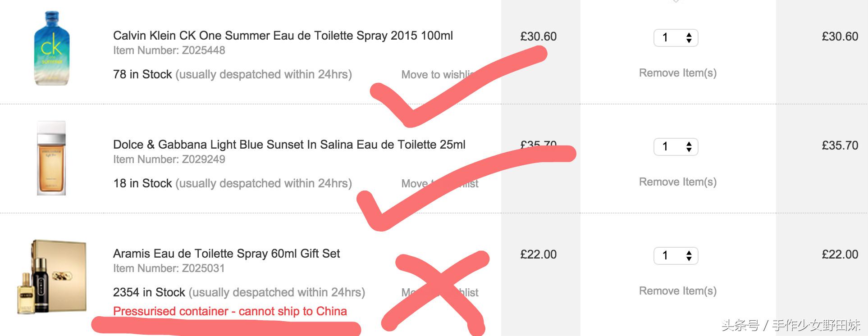Open Dolce & Gabbana Light Blue Sunset listing
This screenshot has height=336, width=868.
tap(288, 144)
